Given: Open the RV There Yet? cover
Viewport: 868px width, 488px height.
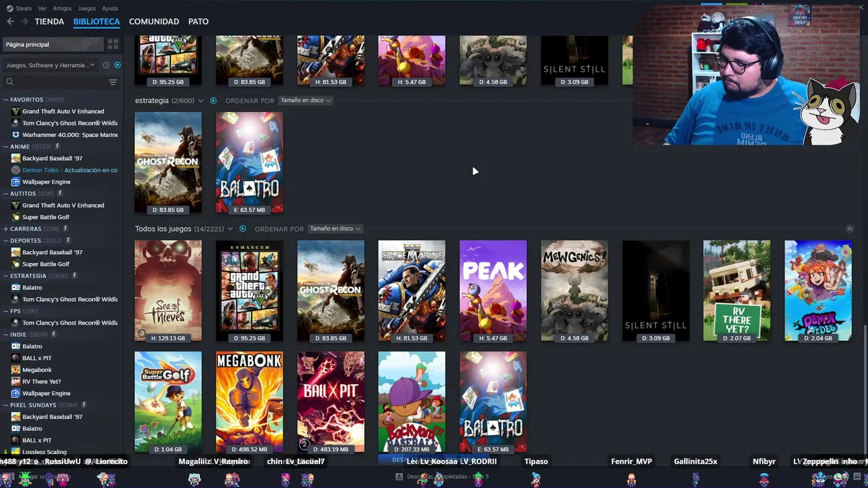Looking at the screenshot, I should 736,291.
